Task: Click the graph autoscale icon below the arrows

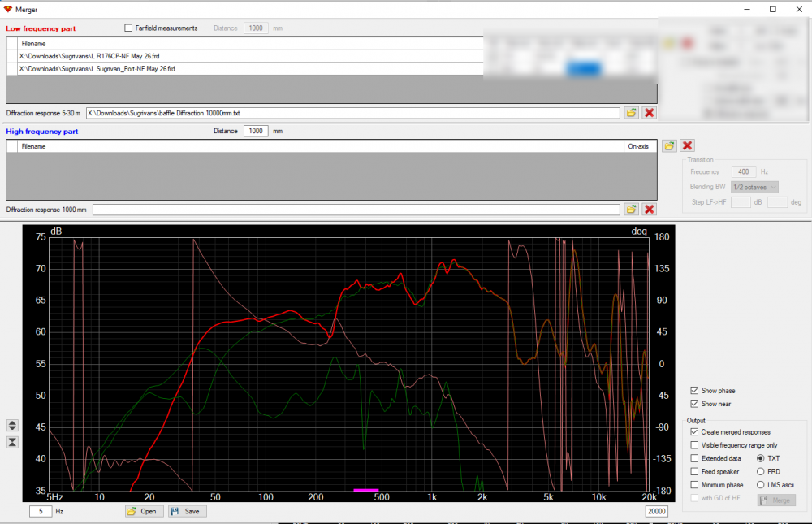Action: pyautogui.click(x=12, y=442)
